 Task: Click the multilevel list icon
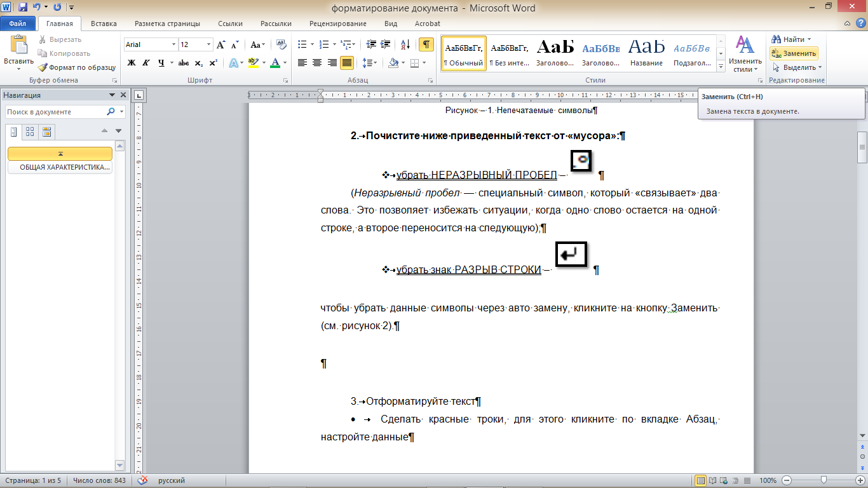pos(345,44)
